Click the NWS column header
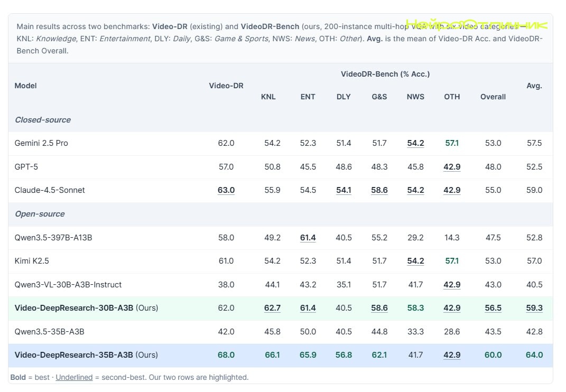566x392 pixels. pyautogui.click(x=415, y=97)
